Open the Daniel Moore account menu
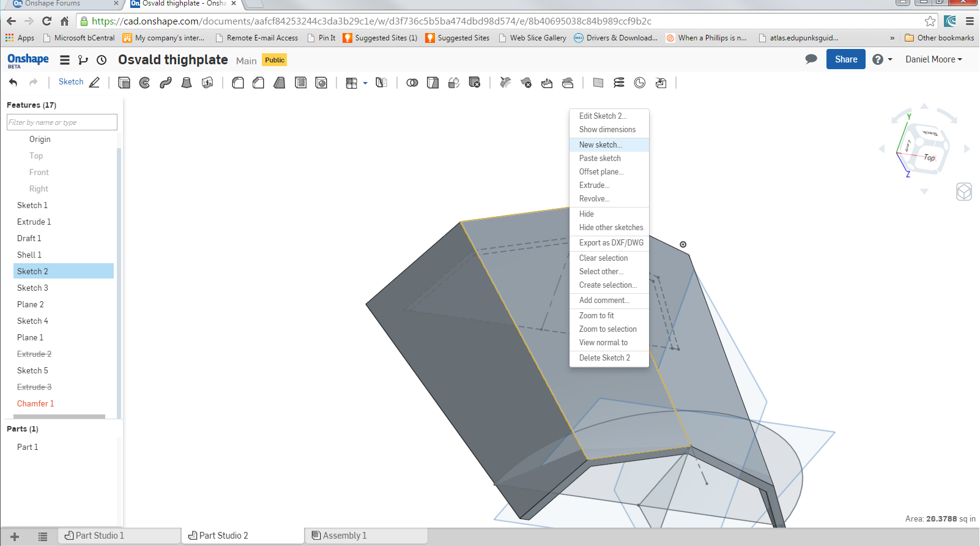The width and height of the screenshot is (980, 546). pyautogui.click(x=934, y=59)
